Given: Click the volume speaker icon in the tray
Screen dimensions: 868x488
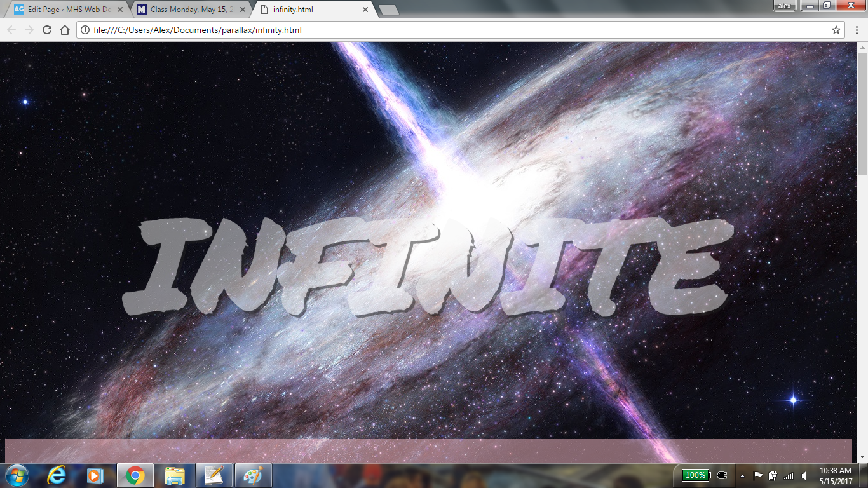Looking at the screenshot, I should pos(804,475).
